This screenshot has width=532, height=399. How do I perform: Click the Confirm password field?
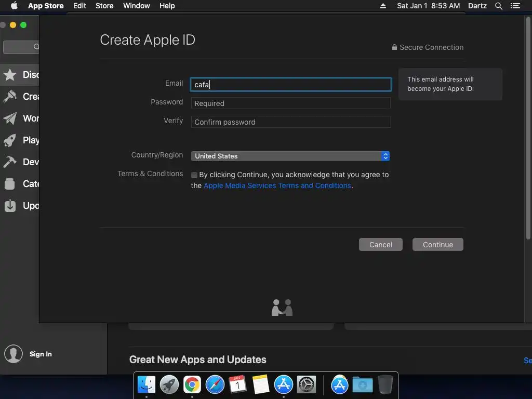pos(291,122)
